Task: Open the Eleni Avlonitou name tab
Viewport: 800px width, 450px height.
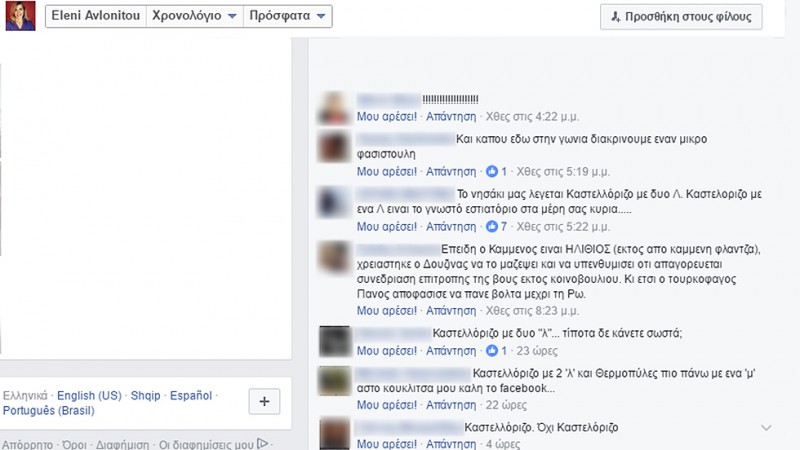Action: pos(96,16)
